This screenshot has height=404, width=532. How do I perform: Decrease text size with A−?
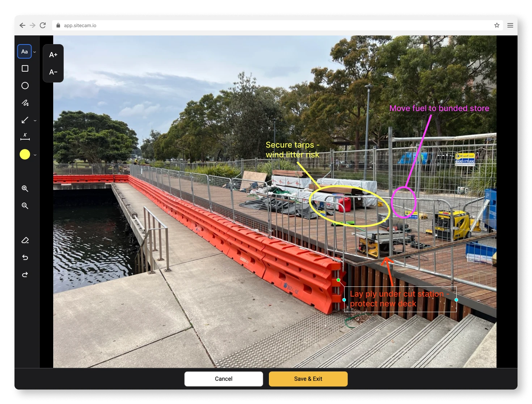tap(53, 72)
